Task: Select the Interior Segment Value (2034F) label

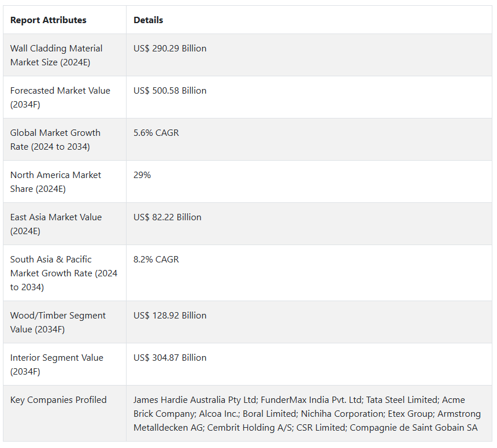Action: 57,365
